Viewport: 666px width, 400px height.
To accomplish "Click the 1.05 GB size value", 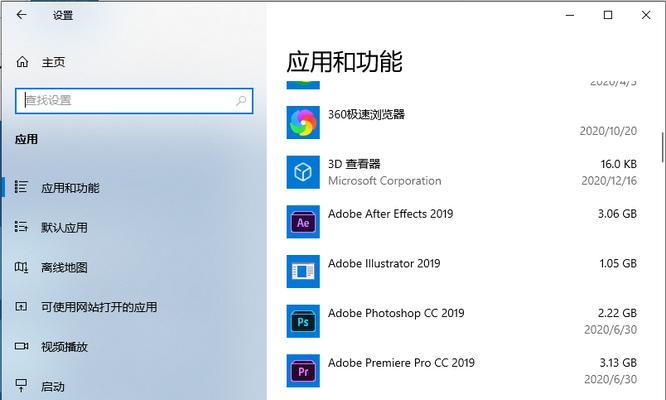I will tap(618, 263).
